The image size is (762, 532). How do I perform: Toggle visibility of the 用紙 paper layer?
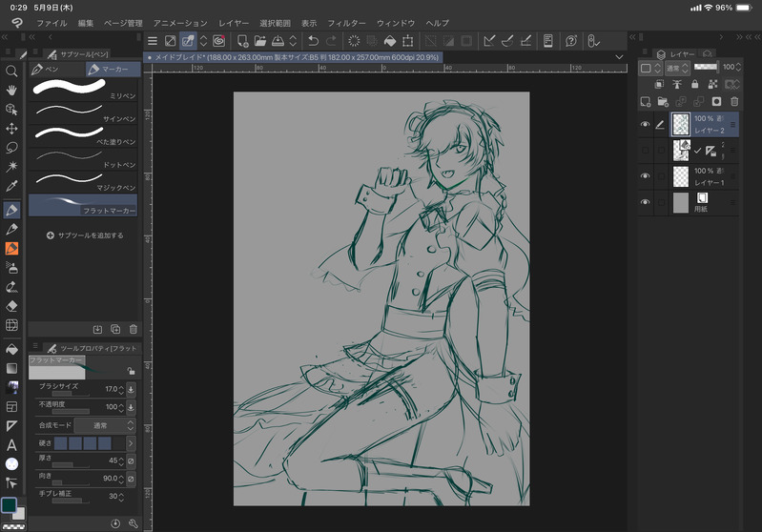646,202
